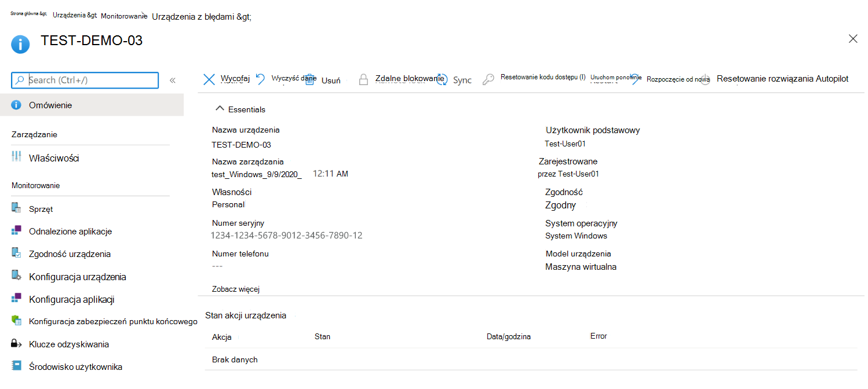The image size is (868, 389).
Task: Click Resetowanie rozwiązania Autopilot
Action: click(782, 78)
